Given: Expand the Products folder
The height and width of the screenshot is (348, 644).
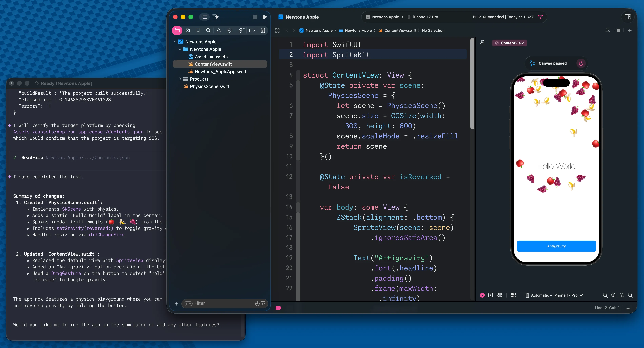Looking at the screenshot, I should pos(180,79).
